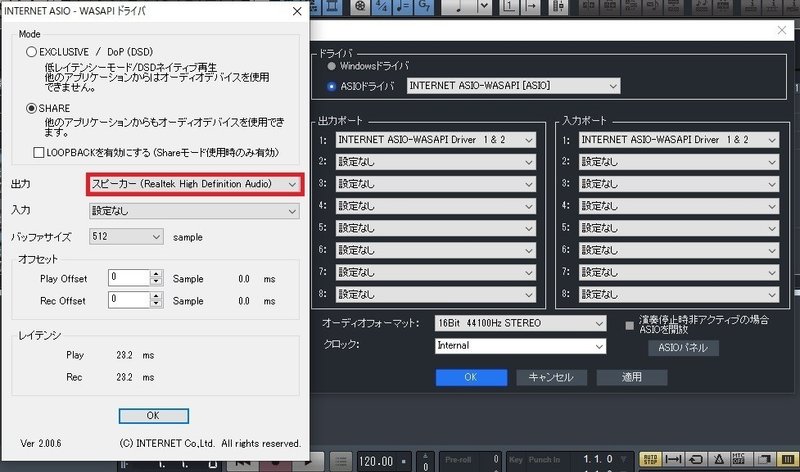Open the 入力 設定なし dropdown
Image resolution: width=800 pixels, height=472 pixels.
[x=194, y=211]
